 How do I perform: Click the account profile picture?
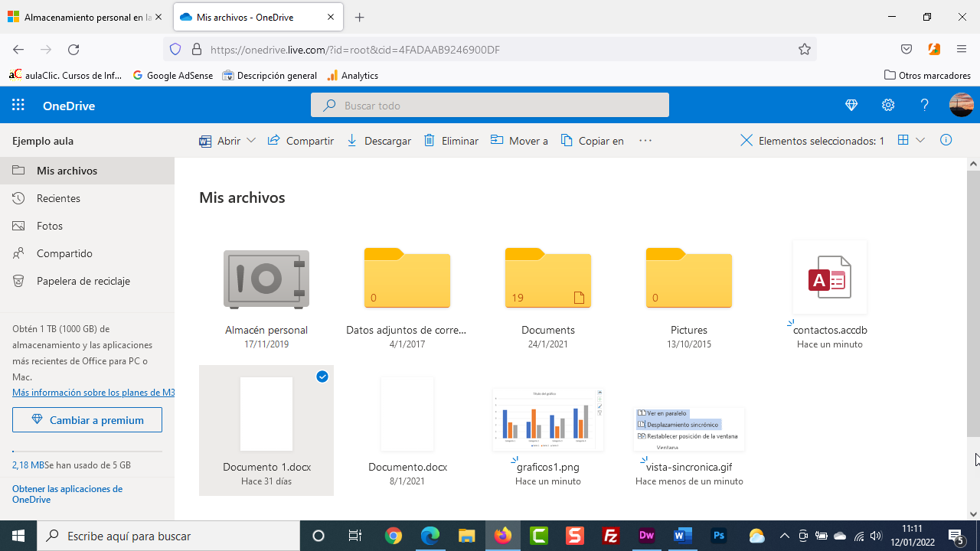(x=962, y=105)
